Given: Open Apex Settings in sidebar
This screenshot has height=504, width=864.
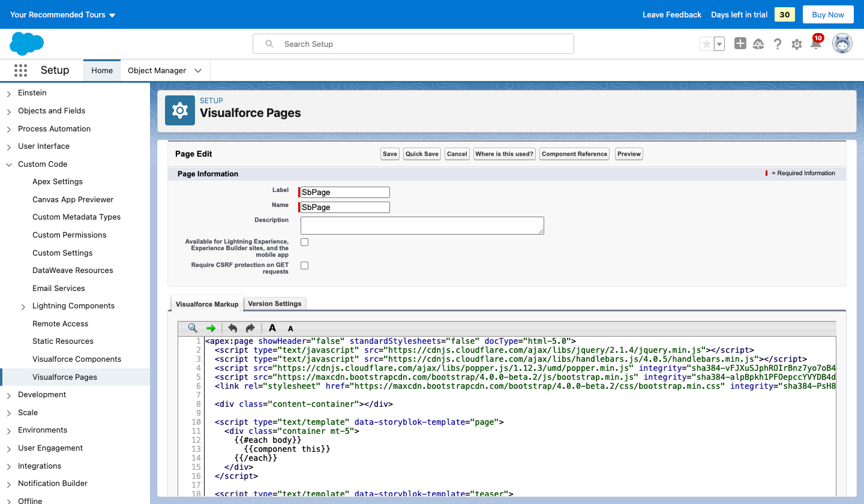Looking at the screenshot, I should click(58, 182).
